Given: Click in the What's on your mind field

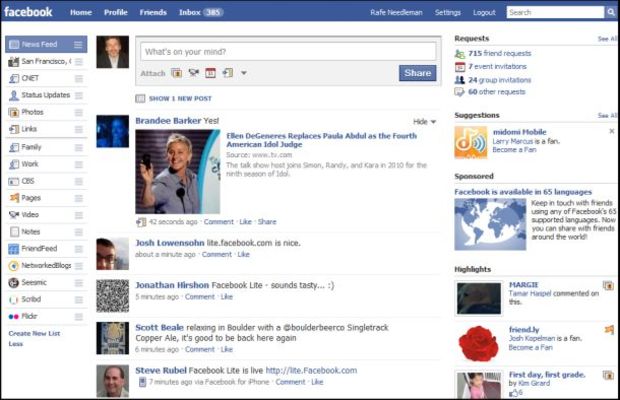Looking at the screenshot, I should click(288, 52).
